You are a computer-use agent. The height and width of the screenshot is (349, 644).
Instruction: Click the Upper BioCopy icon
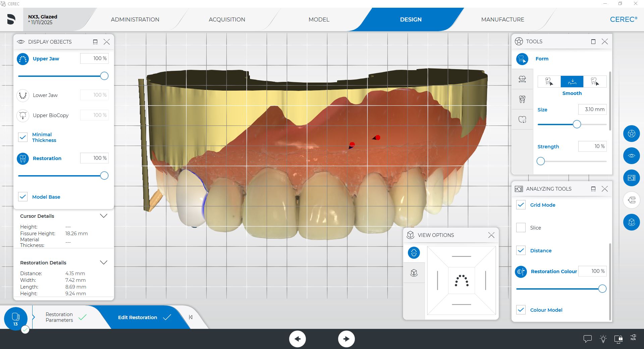(23, 115)
